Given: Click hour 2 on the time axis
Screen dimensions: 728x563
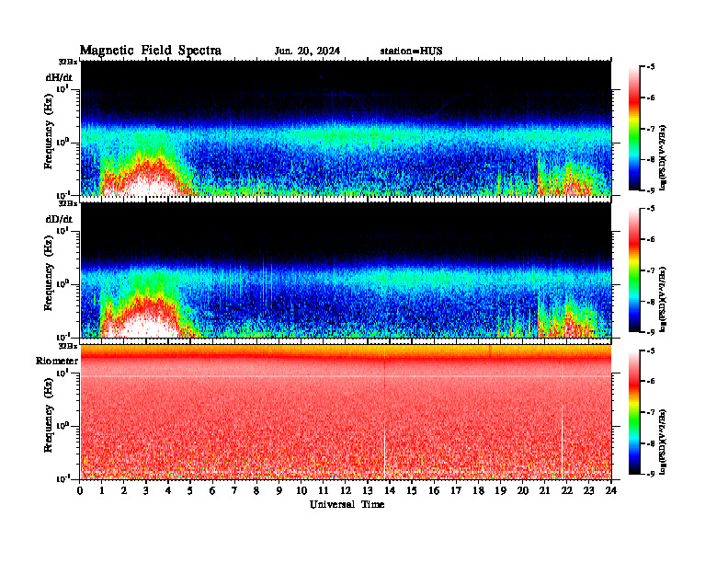Looking at the screenshot, I should (x=123, y=490).
